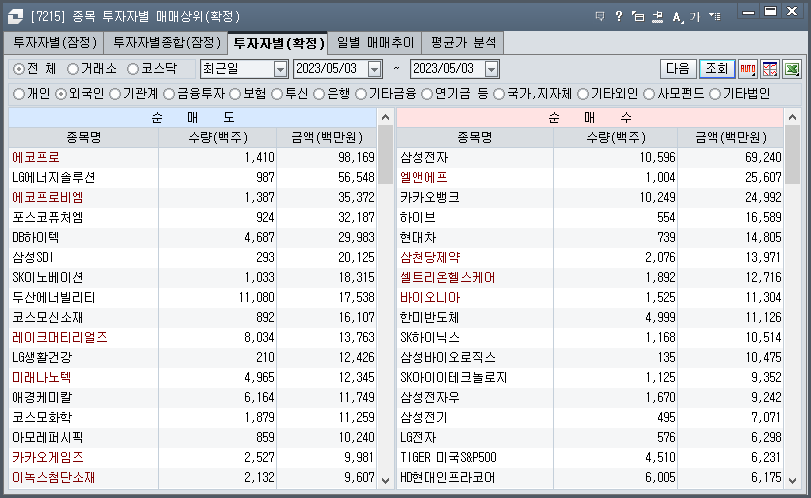Click the 조회 search button
Screen dimensions: 811x498
pos(717,69)
